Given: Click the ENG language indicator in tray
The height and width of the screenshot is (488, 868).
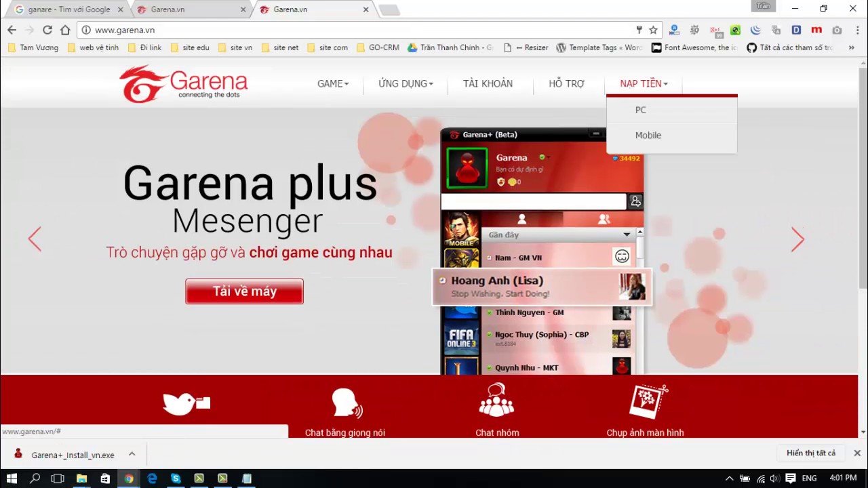Looking at the screenshot, I should pyautogui.click(x=809, y=479).
